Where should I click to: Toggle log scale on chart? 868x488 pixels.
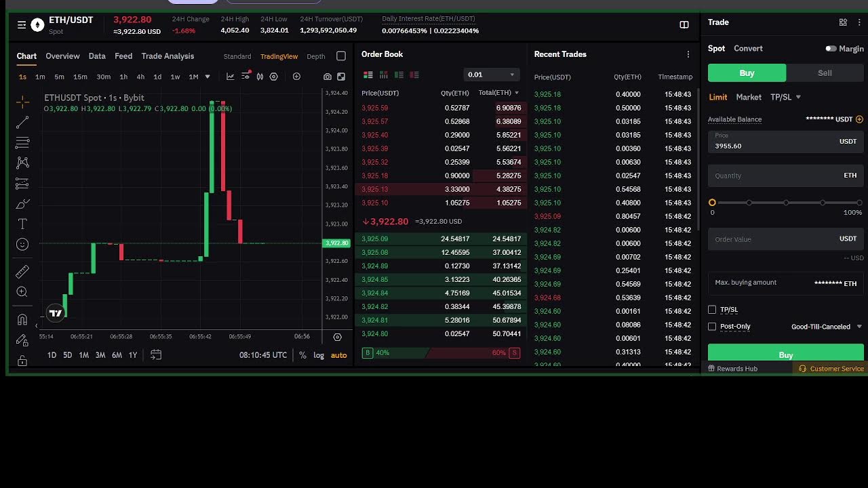point(319,355)
